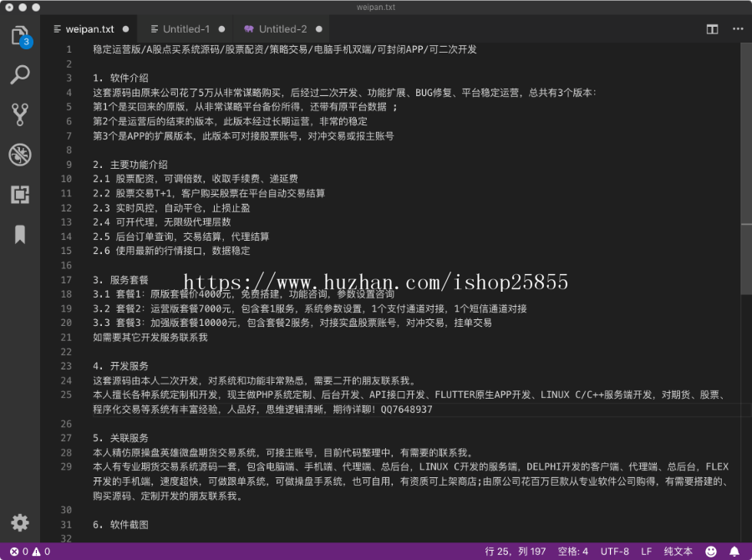752x560 pixels.
Task: Open the editor More Actions menu
Action: 738,29
